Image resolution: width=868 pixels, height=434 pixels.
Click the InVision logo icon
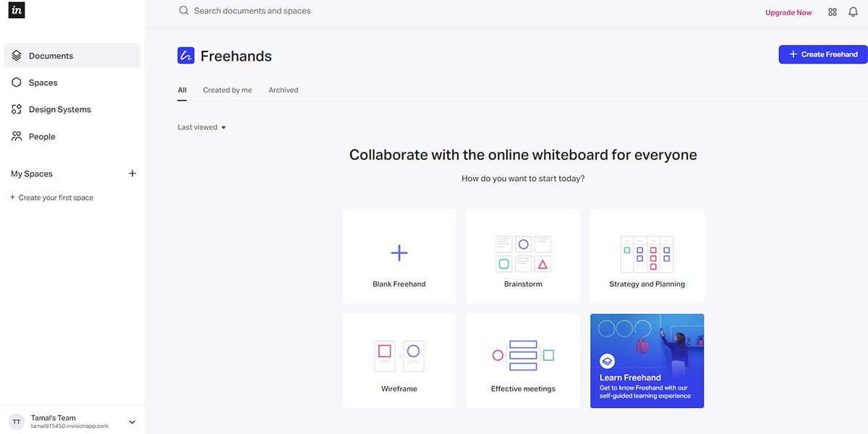click(x=17, y=10)
